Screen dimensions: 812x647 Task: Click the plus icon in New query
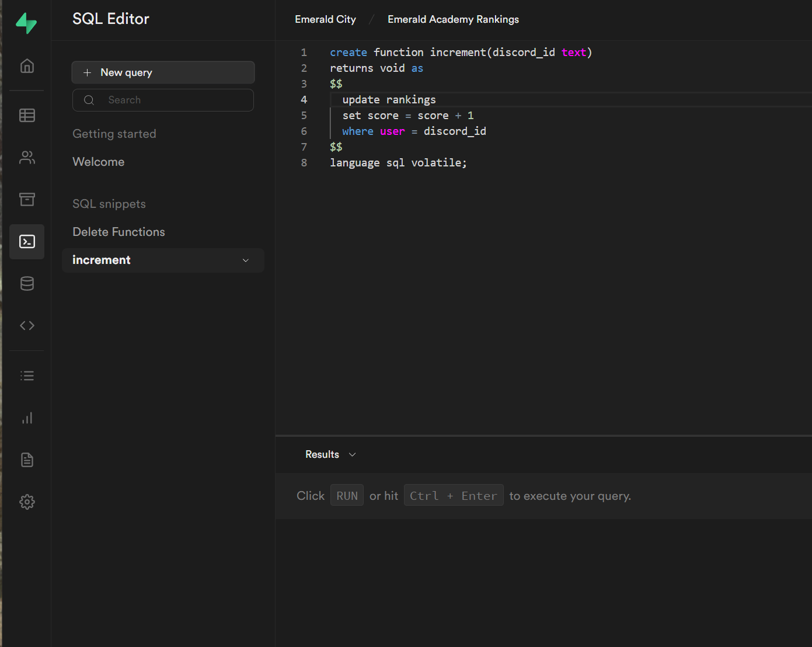pyautogui.click(x=87, y=72)
